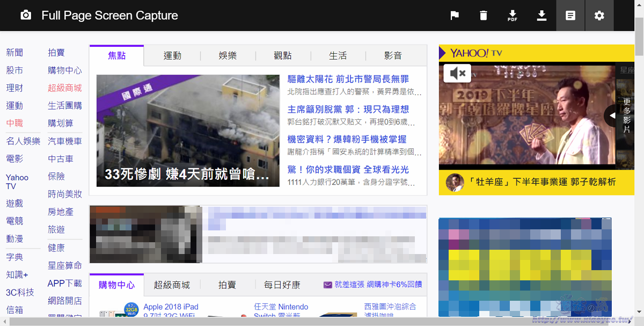The height and width of the screenshot is (326, 644).
Task: Open 中古車 sidebar link
Action: pyautogui.click(x=61, y=159)
